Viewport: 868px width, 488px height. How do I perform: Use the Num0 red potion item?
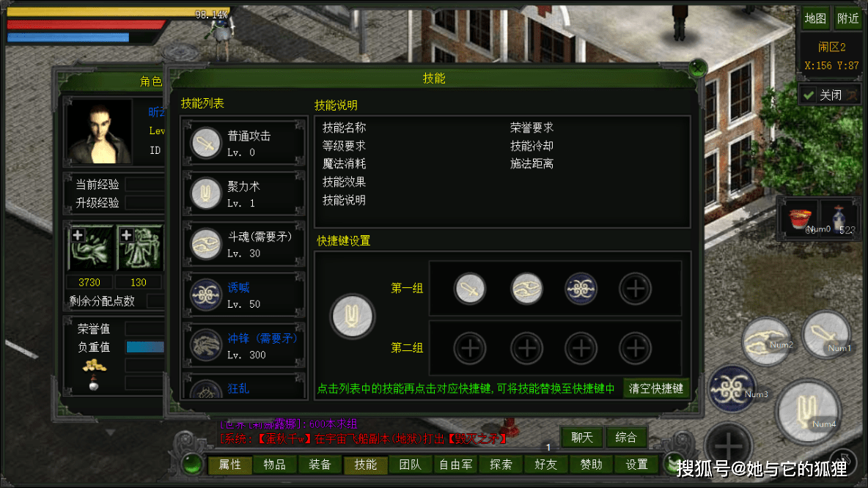point(801,219)
